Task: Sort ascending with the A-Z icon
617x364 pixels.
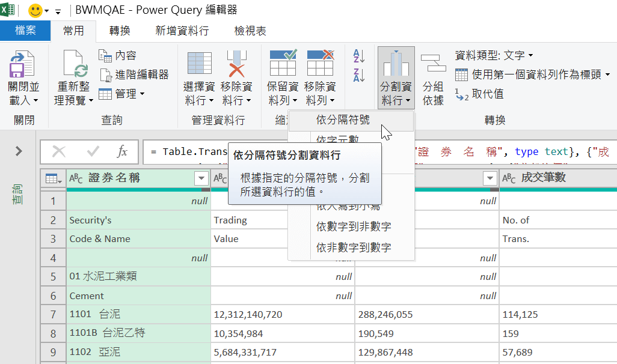Action: tap(359, 56)
